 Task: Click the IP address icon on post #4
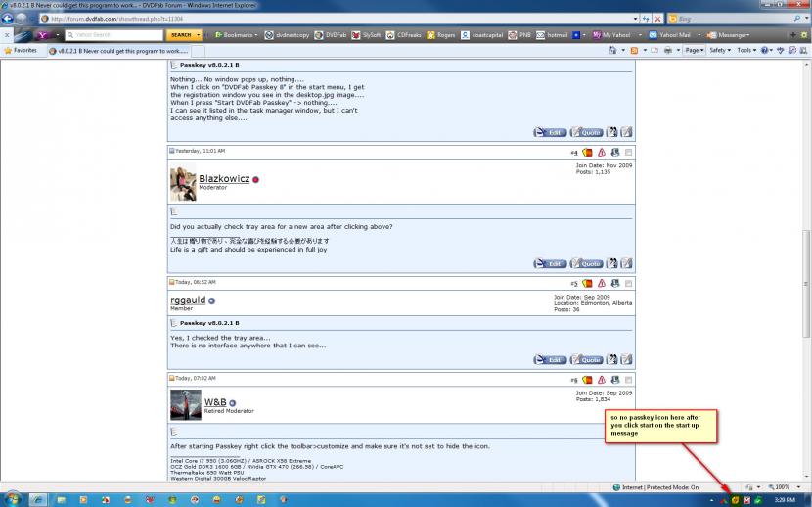tap(615, 153)
